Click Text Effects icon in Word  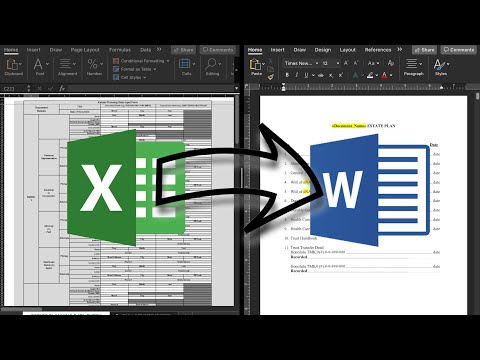click(355, 76)
